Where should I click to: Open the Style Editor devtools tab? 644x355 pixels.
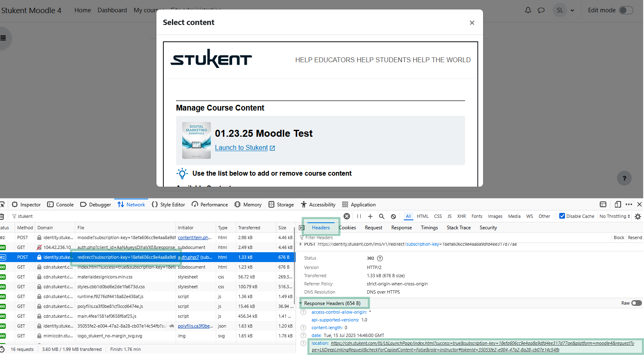tap(168, 205)
